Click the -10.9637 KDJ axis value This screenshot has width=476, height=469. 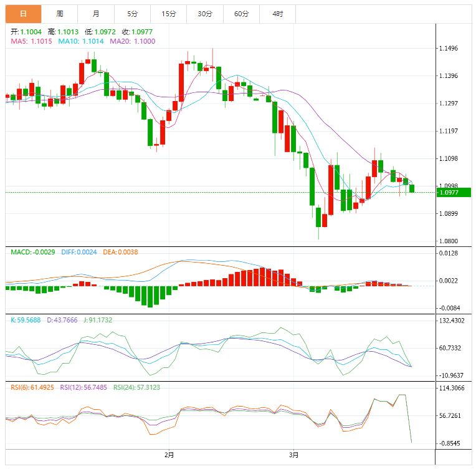[x=452, y=375]
